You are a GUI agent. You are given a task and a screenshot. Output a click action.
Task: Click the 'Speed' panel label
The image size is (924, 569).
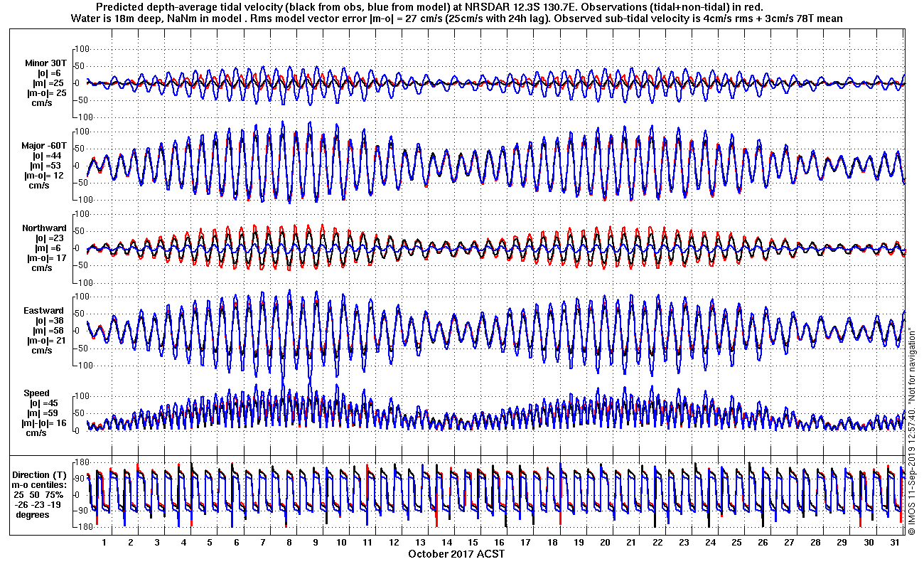pos(37,393)
